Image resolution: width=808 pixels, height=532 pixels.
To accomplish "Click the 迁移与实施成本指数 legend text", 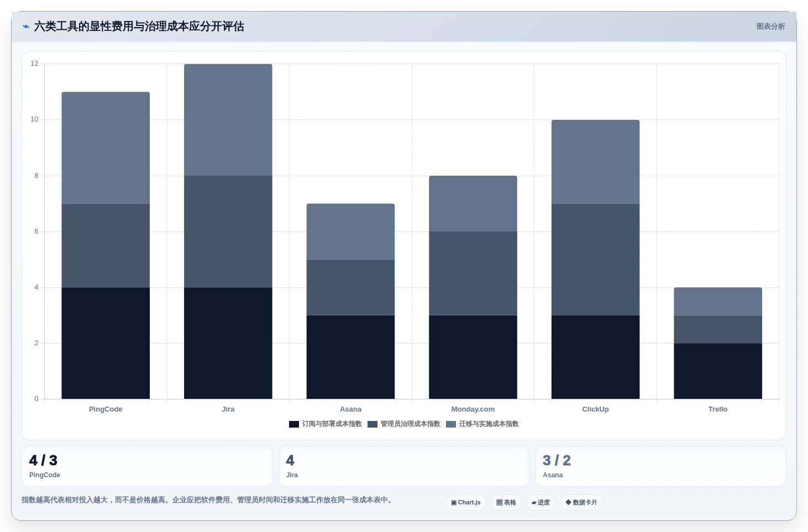I will tap(489, 424).
